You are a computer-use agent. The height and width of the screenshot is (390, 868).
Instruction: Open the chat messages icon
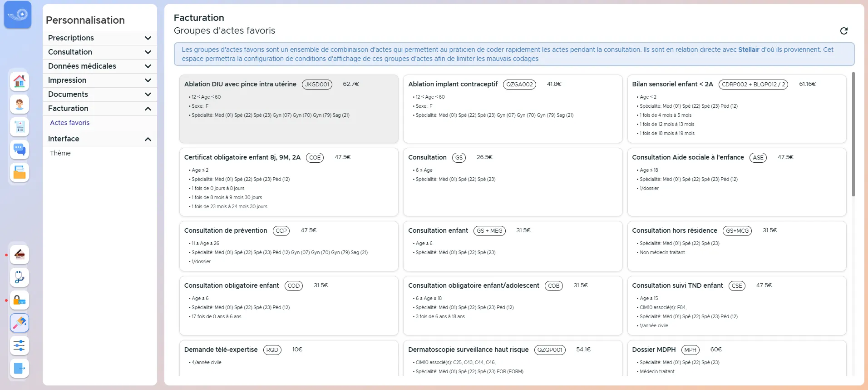tap(20, 150)
